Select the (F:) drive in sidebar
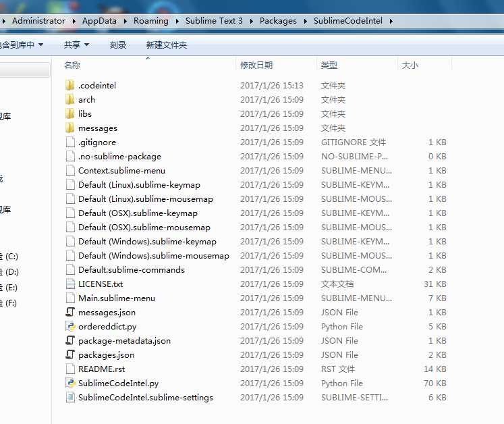Screen dimensions: 504x424 tap(8, 302)
